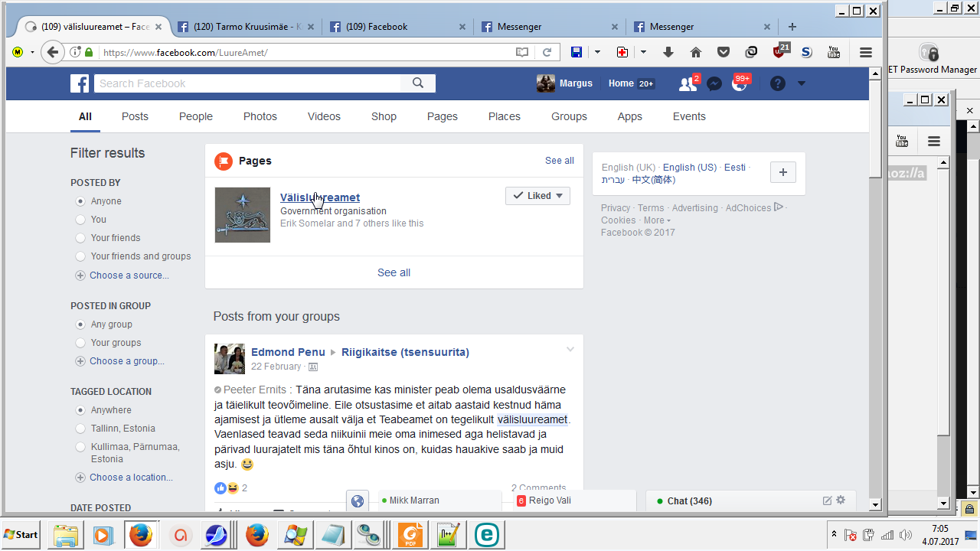Switch to Tarmo Kruusimäe browser tab
Screen dimensions: 980x551
point(245,26)
